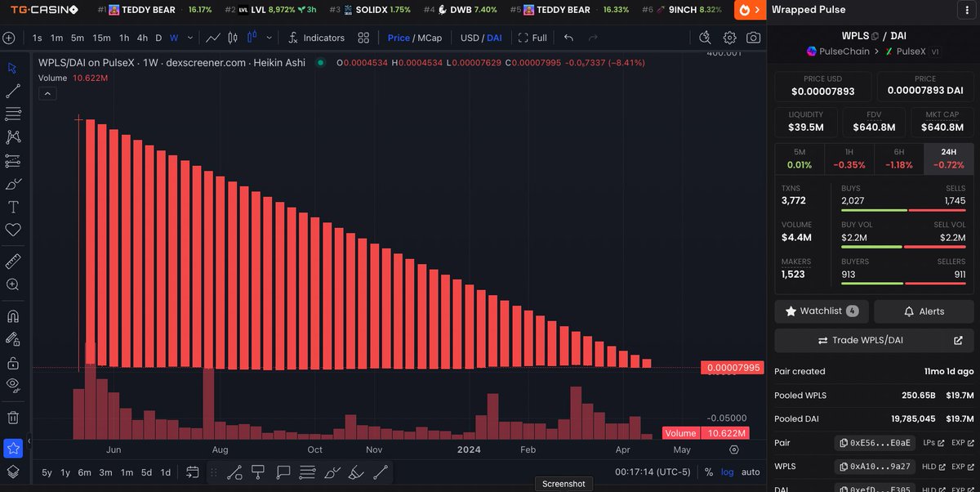980x492 pixels.
Task: Remove all drawings with the trash icon
Action: point(11,417)
